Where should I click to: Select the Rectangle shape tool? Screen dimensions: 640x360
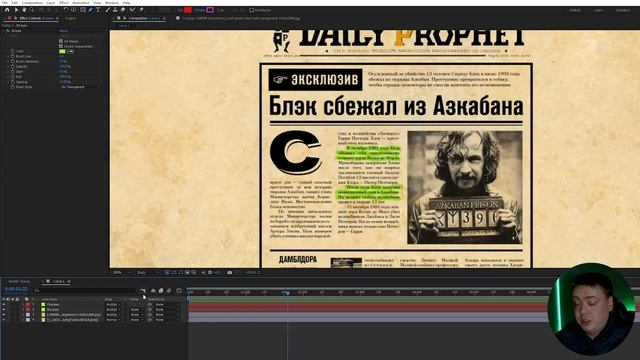[83, 10]
